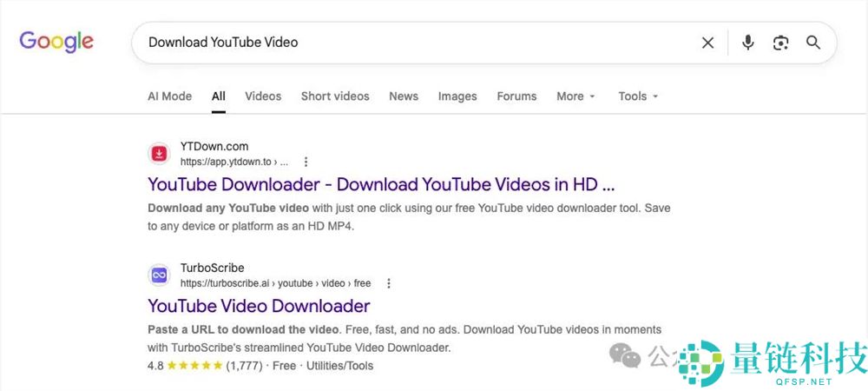Switch to the Images tab
Screen dimensions: 868x391
pyautogui.click(x=457, y=96)
